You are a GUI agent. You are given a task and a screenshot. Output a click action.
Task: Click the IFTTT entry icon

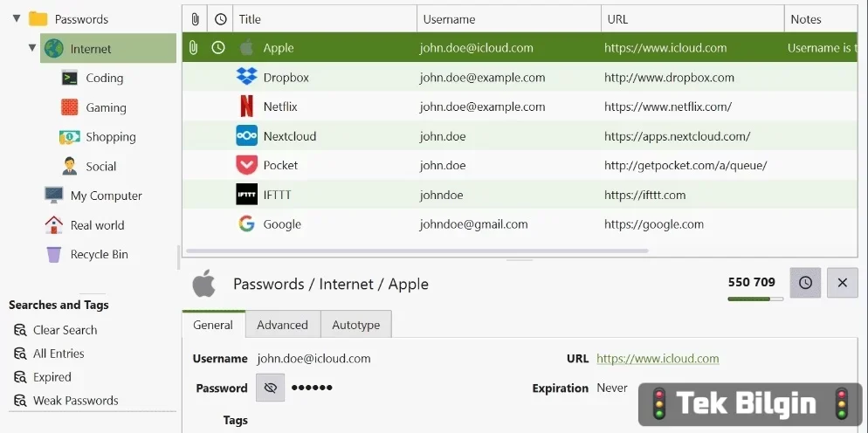click(246, 195)
